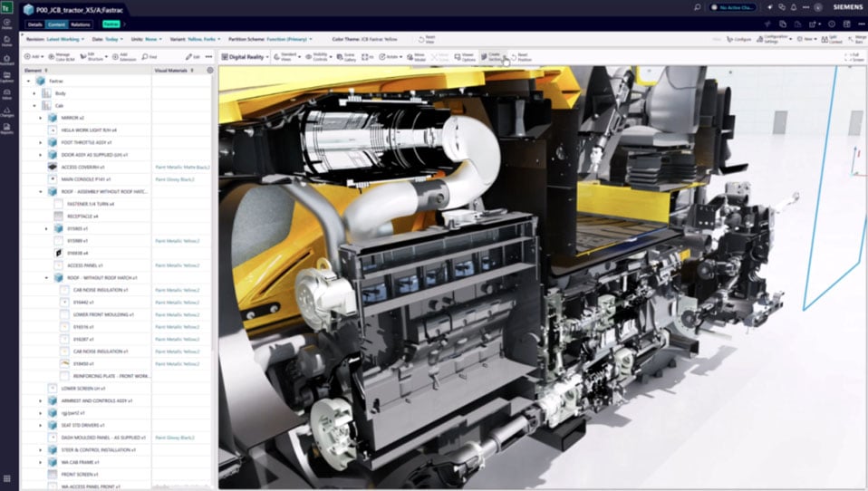The height and width of the screenshot is (491, 868).
Task: Expand the MIRROR x2 node
Action: [41, 118]
